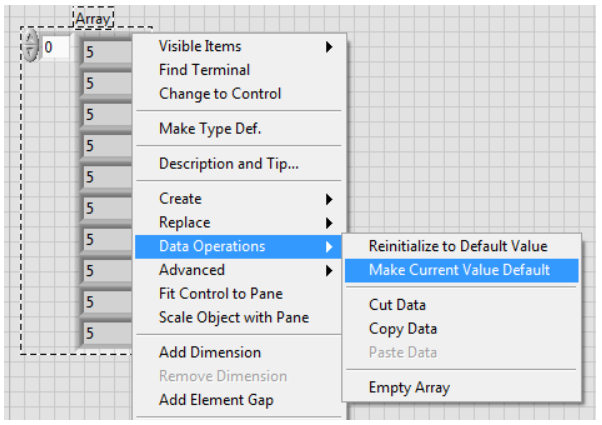Select Make Current Value Default
Viewport: 602px width, 425px height.
tap(461, 270)
